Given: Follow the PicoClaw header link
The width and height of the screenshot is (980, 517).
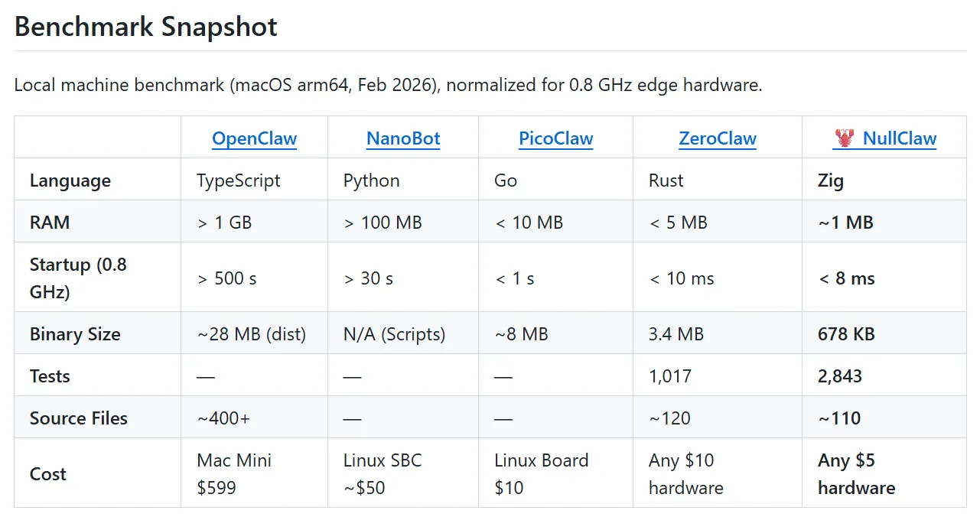Looking at the screenshot, I should click(555, 138).
